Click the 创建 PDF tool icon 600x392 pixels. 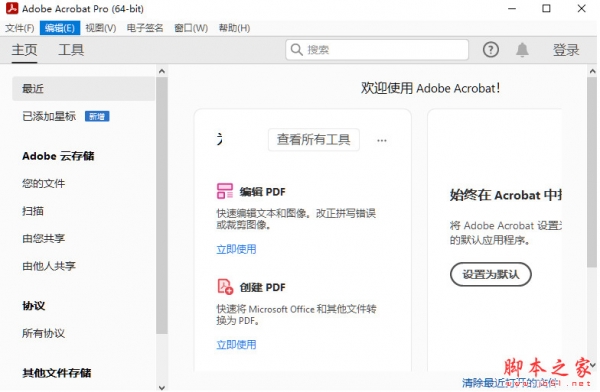[225, 286]
